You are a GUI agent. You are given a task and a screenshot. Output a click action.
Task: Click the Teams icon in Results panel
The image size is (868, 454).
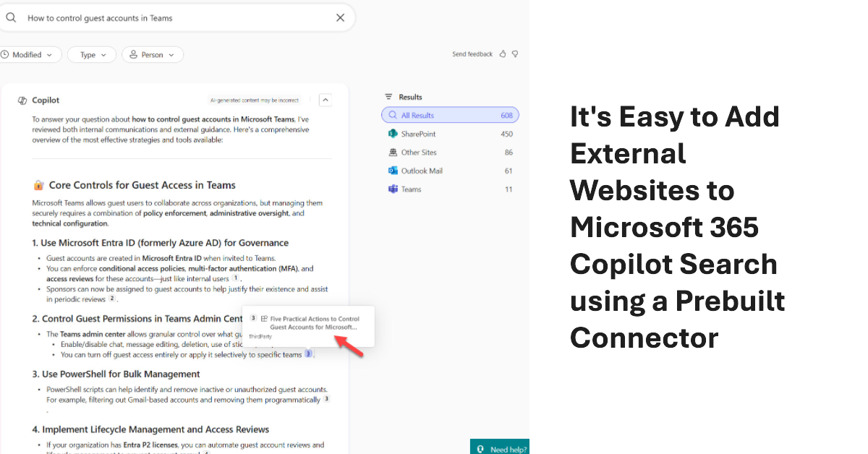click(393, 189)
